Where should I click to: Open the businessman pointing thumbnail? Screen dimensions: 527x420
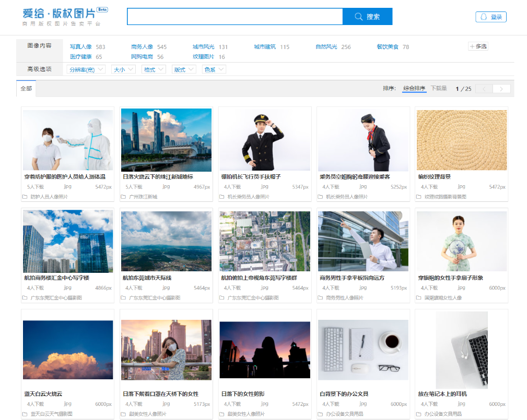(364, 241)
